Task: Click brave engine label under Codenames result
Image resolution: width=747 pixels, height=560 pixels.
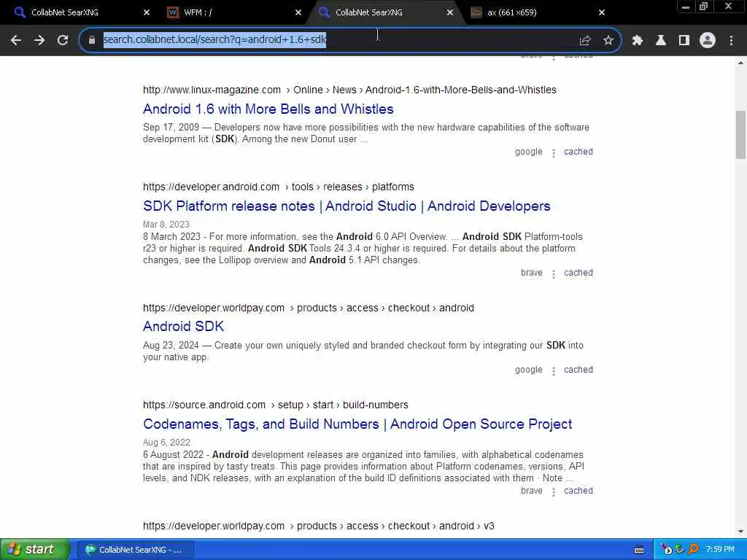Action: coord(531,491)
